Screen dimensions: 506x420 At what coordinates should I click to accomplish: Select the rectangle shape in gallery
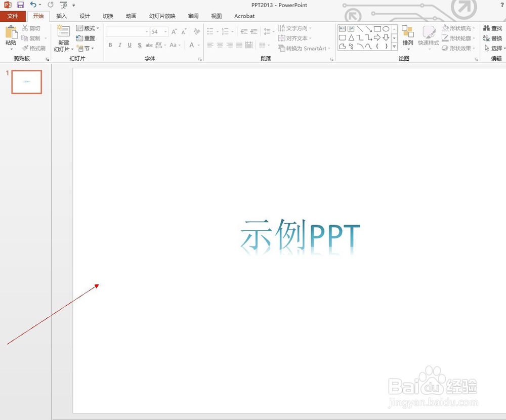coord(377,29)
